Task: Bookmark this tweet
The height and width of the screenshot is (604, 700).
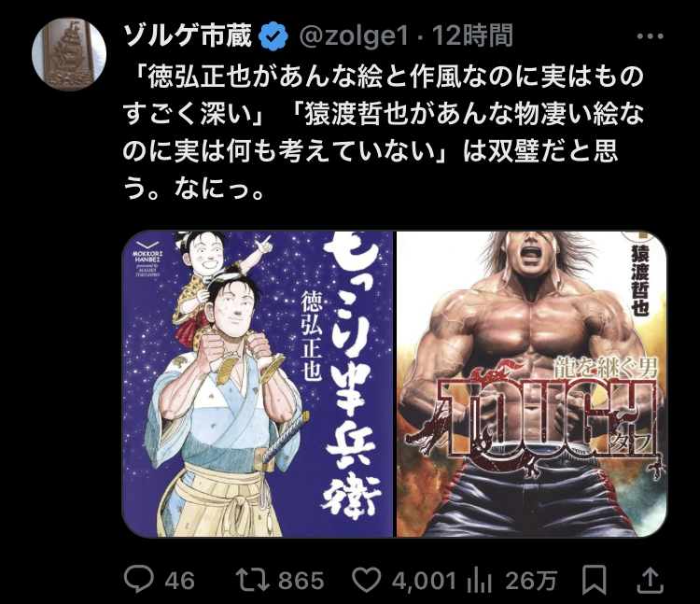Action: coord(595,580)
